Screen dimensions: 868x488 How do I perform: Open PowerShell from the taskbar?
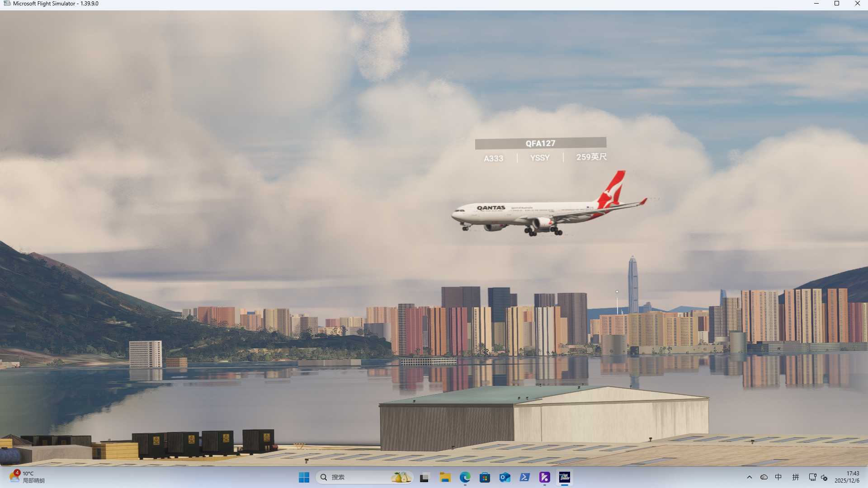click(524, 477)
